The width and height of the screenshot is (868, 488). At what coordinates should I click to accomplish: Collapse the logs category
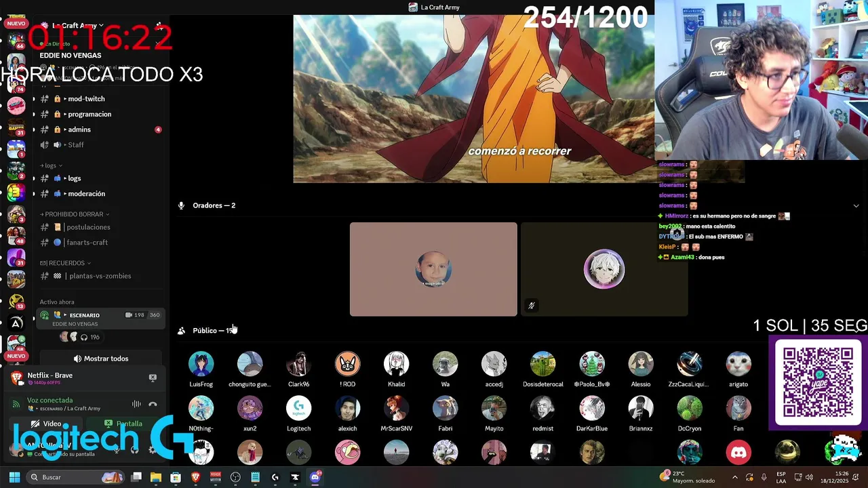coord(52,165)
